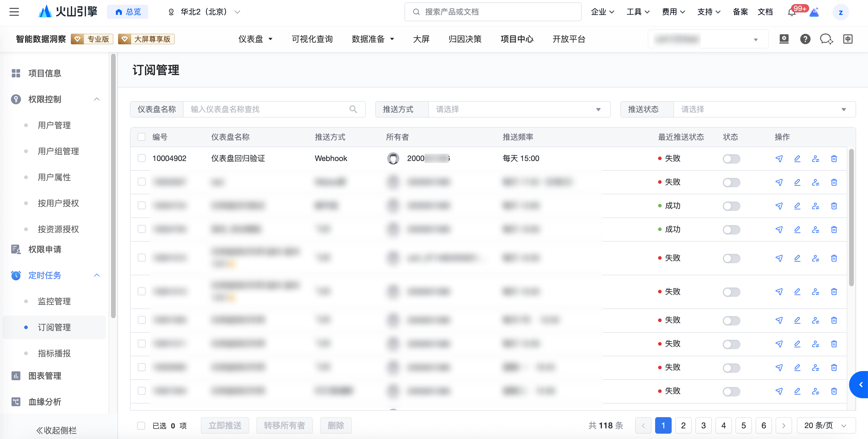
Task: Click blue floating panel arrow at right edge
Action: (860, 384)
